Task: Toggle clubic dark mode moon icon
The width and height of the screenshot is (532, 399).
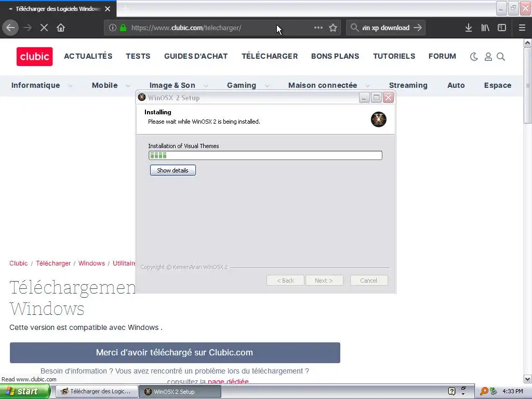Action: coord(474,57)
